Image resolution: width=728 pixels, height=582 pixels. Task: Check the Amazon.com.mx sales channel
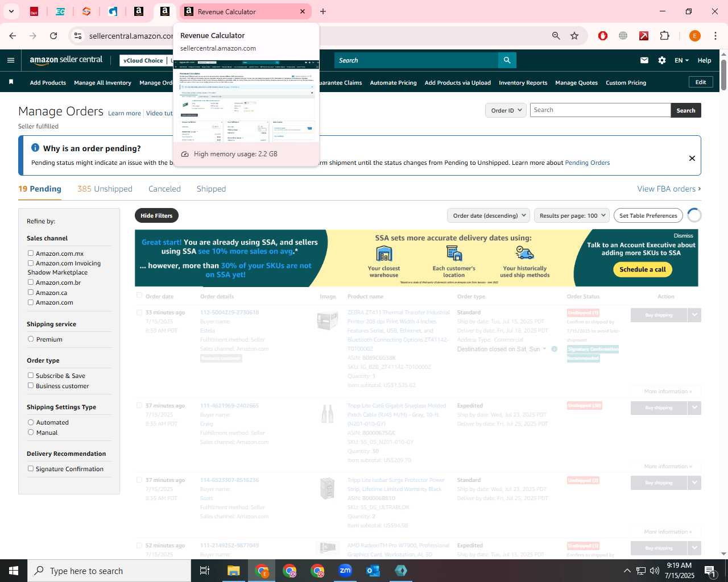pyautogui.click(x=31, y=253)
